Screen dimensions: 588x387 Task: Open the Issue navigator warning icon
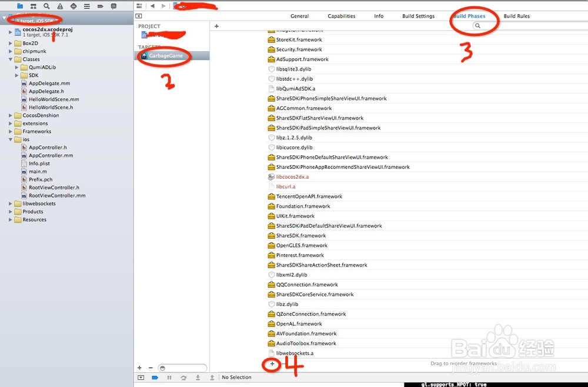point(60,6)
